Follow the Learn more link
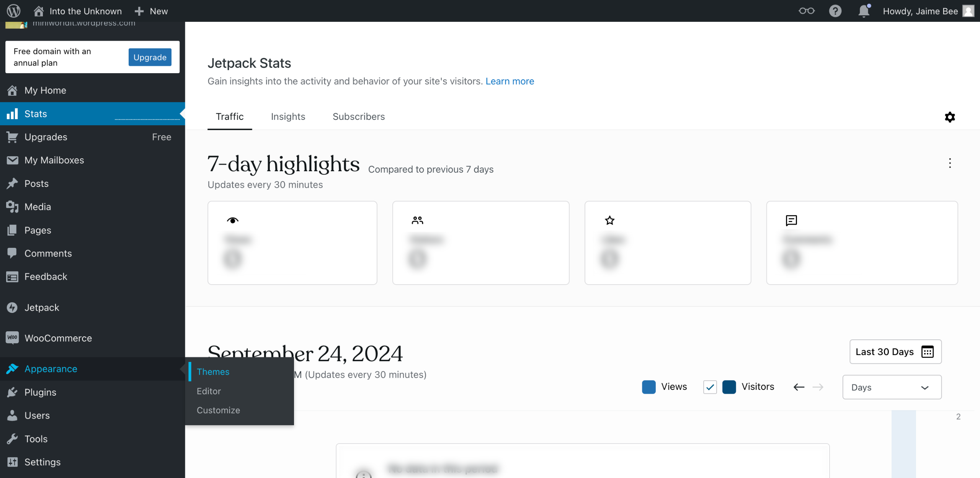Image resolution: width=980 pixels, height=478 pixels. (x=510, y=81)
